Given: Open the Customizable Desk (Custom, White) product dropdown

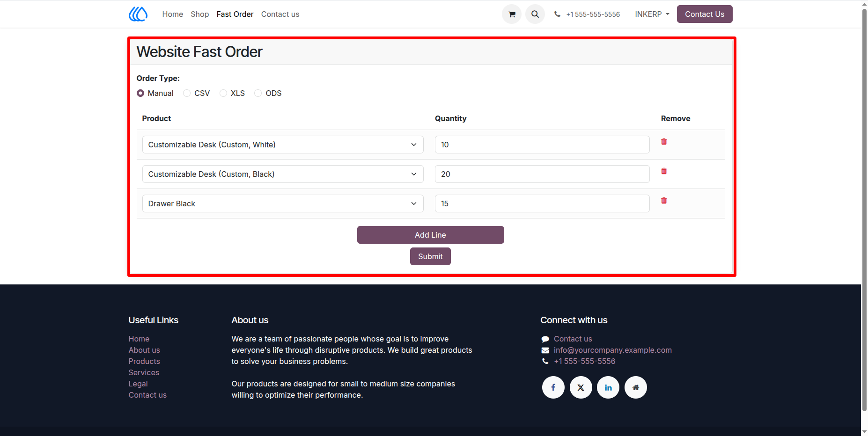Looking at the screenshot, I should tap(283, 145).
